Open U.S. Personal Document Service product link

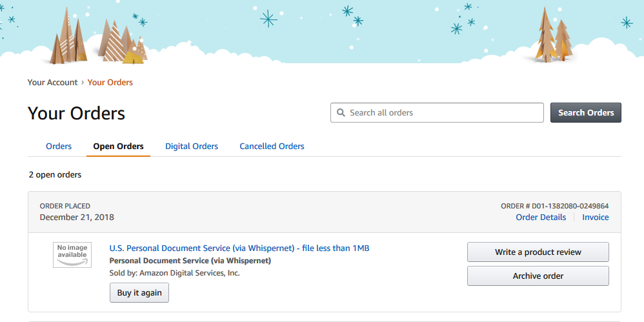(x=239, y=248)
